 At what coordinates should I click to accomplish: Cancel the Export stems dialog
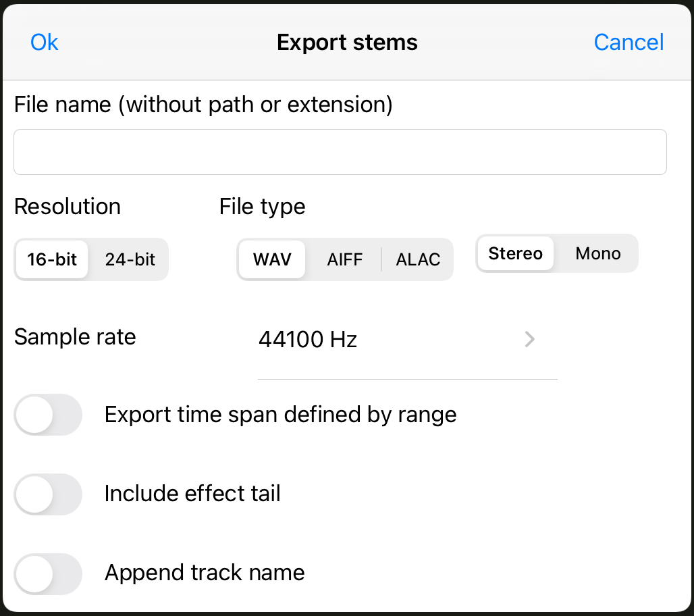629,43
